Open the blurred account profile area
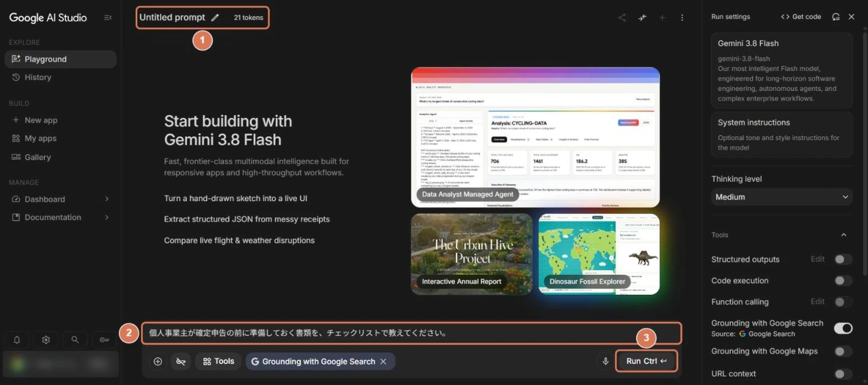Screen dimensions: 868x385 coord(60,364)
